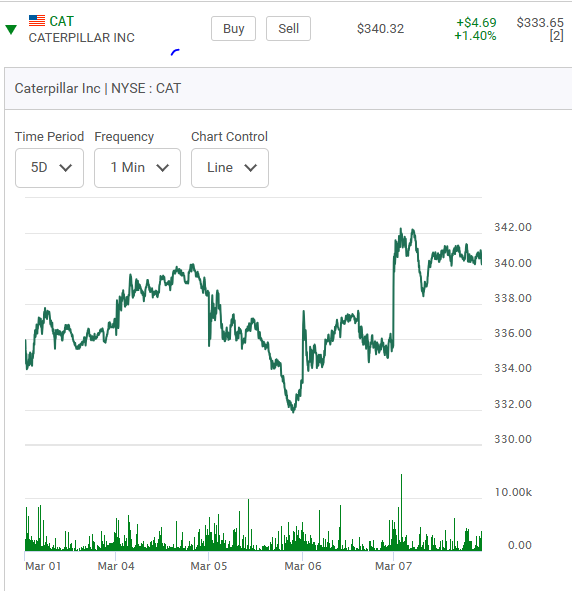Collapse the CAT row green triangle
The height and width of the screenshot is (591, 572).
[11, 29]
